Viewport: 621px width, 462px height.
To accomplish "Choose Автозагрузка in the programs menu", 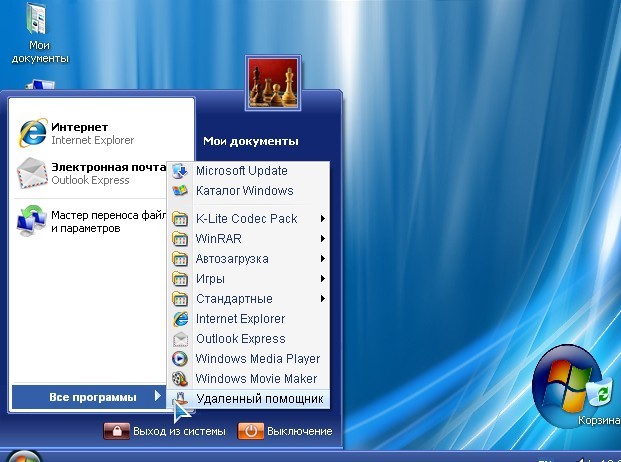I will point(248,259).
